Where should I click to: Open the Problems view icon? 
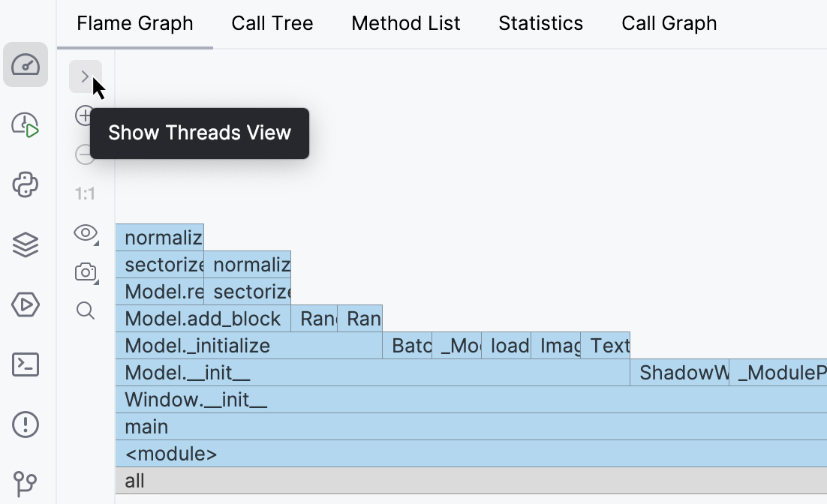25,424
